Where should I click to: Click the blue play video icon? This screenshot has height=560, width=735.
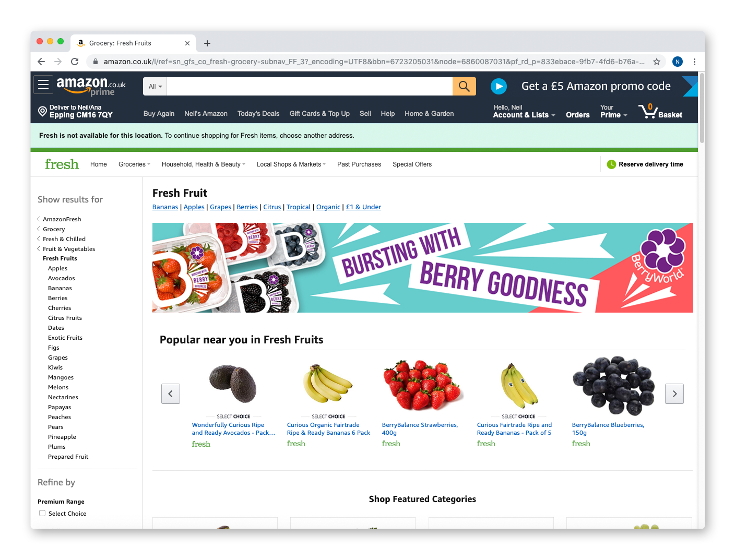point(499,86)
